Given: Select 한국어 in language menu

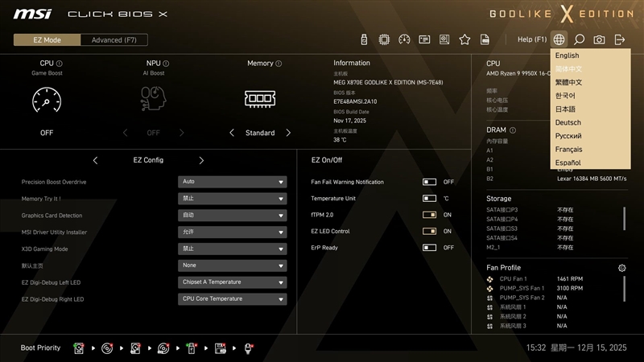Looking at the screenshot, I should pos(590,96).
